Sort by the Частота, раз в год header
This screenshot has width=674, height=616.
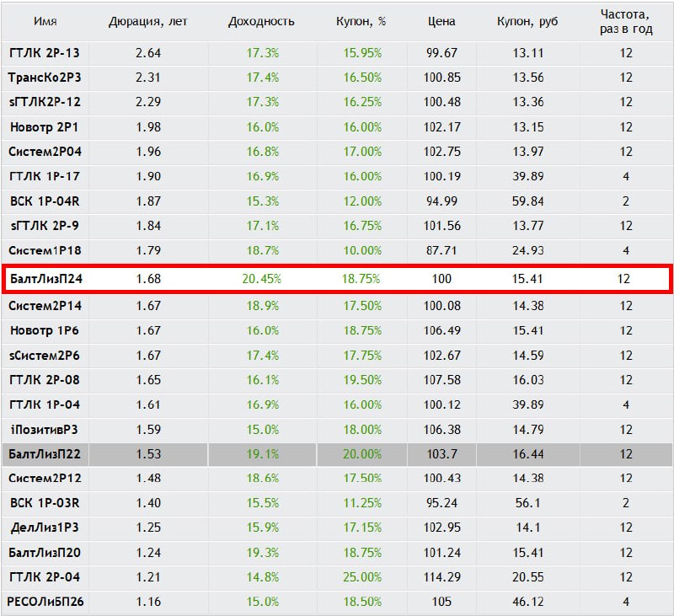626,22
